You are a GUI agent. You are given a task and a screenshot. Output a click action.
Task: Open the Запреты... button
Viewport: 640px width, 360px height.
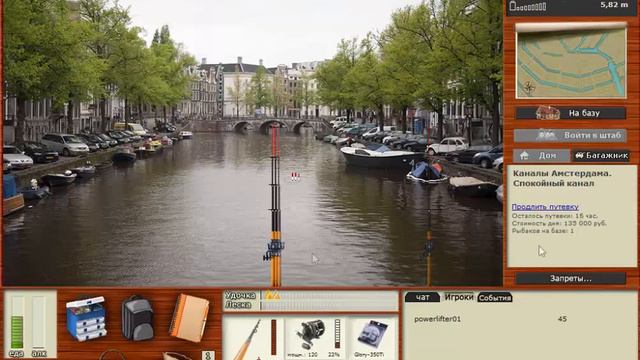pos(571,279)
